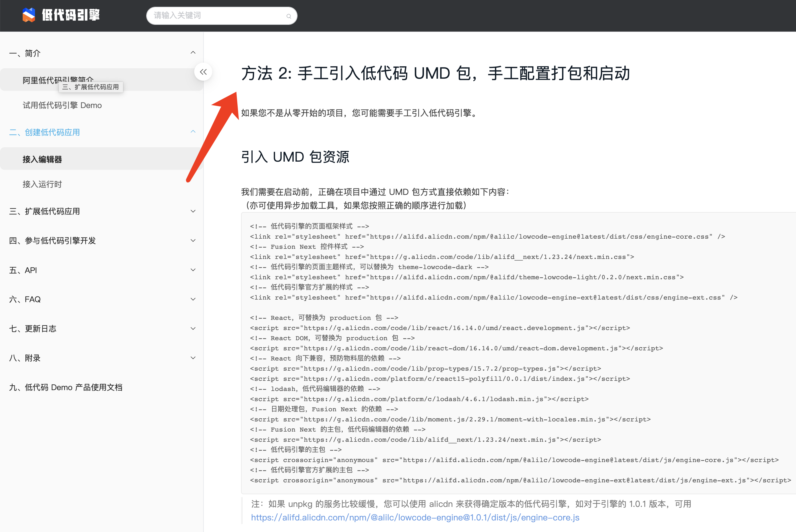Expand the 六、FAQ chevron
Viewport: 796px width, 532px height.
[x=193, y=299]
